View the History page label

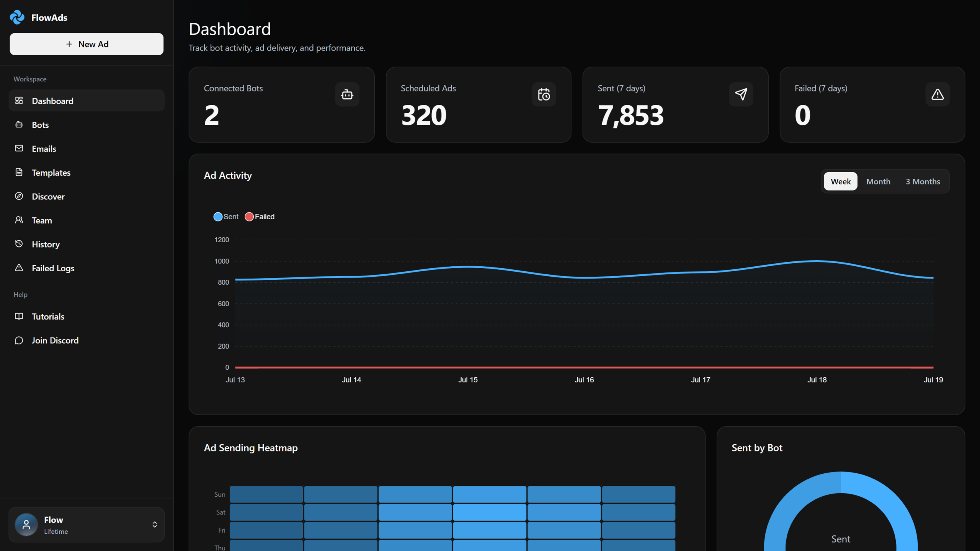[x=46, y=244]
